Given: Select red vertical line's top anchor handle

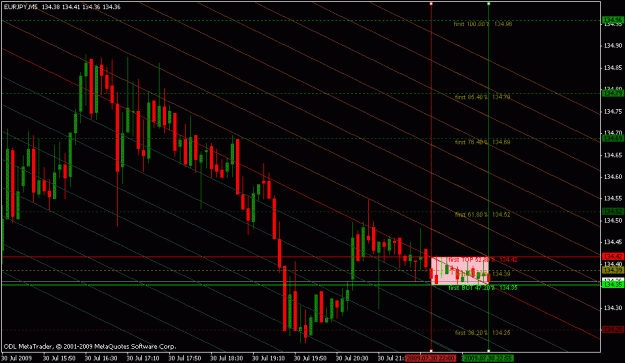Looking at the screenshot, I should point(431,4).
